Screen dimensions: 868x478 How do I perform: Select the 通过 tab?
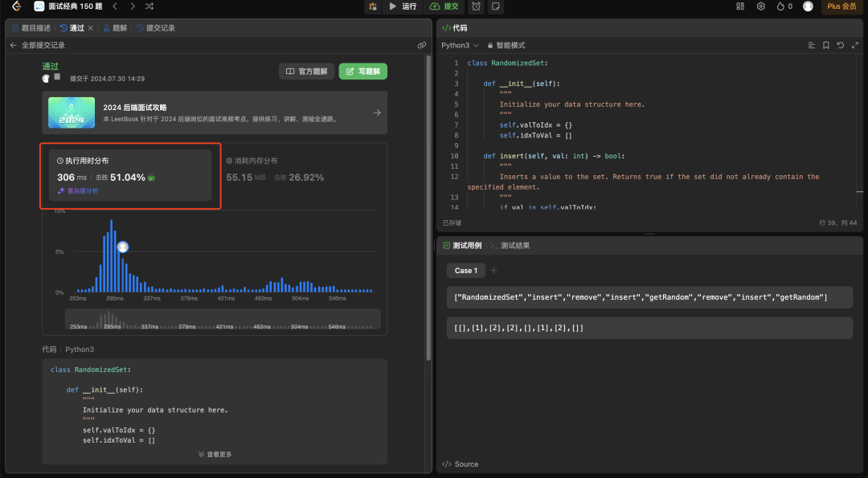[72, 27]
